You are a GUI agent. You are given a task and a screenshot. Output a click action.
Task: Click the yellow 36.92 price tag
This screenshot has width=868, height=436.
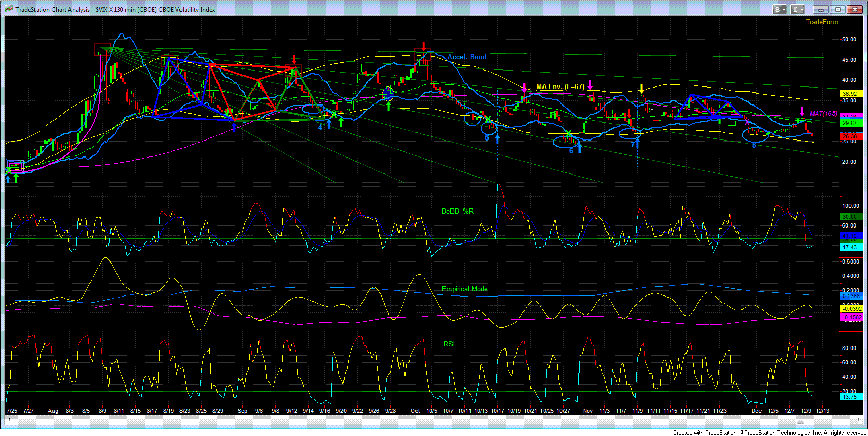[851, 94]
